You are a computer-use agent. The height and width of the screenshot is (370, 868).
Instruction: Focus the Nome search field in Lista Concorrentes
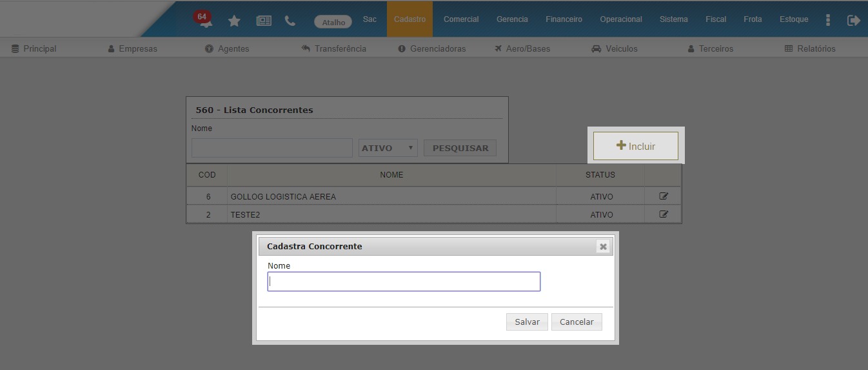tap(272, 148)
